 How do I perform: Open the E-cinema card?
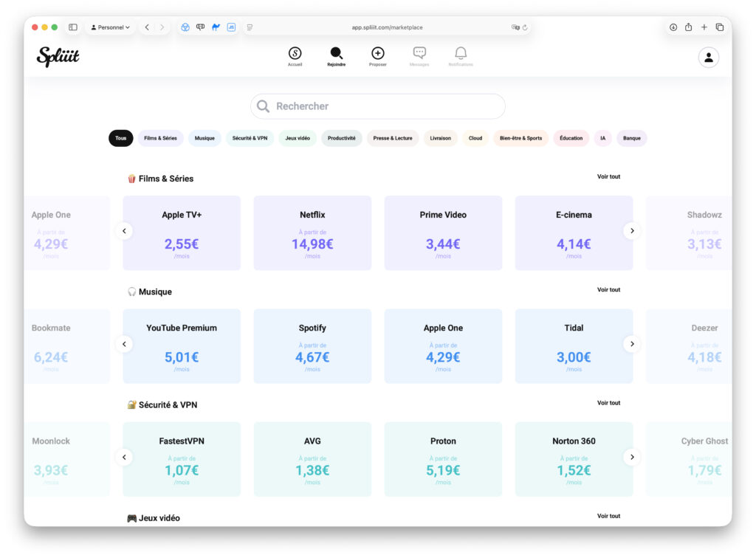click(574, 233)
